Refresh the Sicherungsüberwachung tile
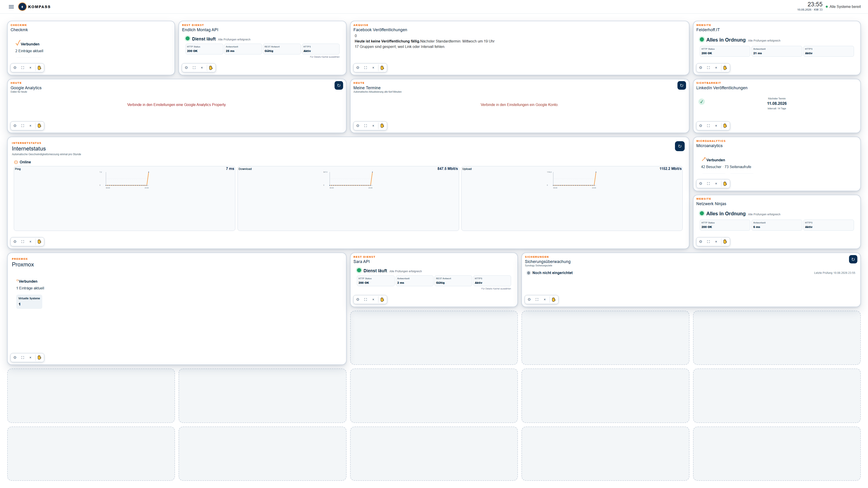 click(x=853, y=259)
